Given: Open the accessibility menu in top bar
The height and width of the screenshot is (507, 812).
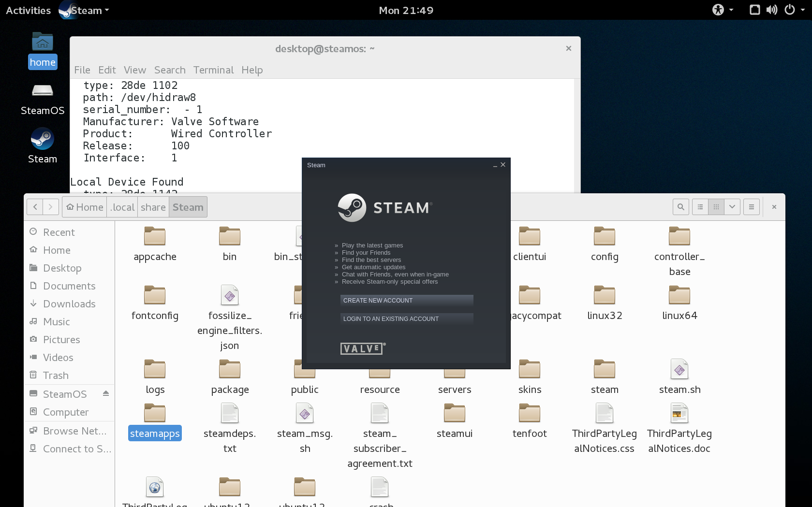Looking at the screenshot, I should (x=723, y=10).
